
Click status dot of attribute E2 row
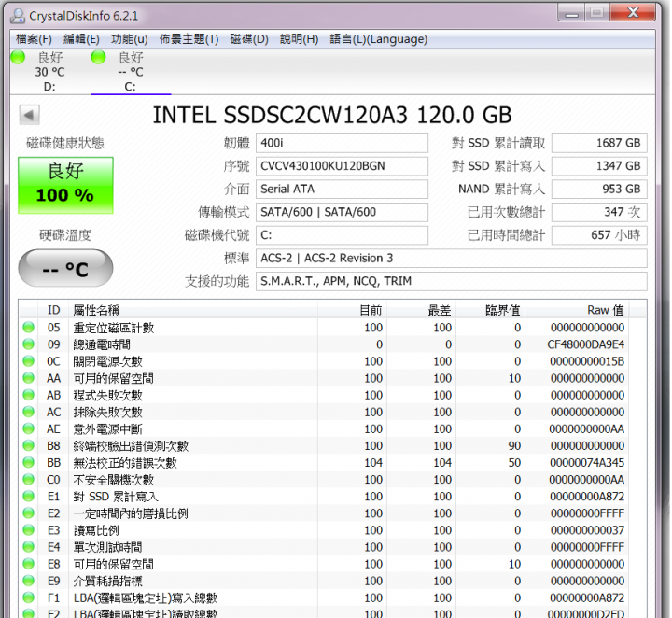(x=29, y=513)
